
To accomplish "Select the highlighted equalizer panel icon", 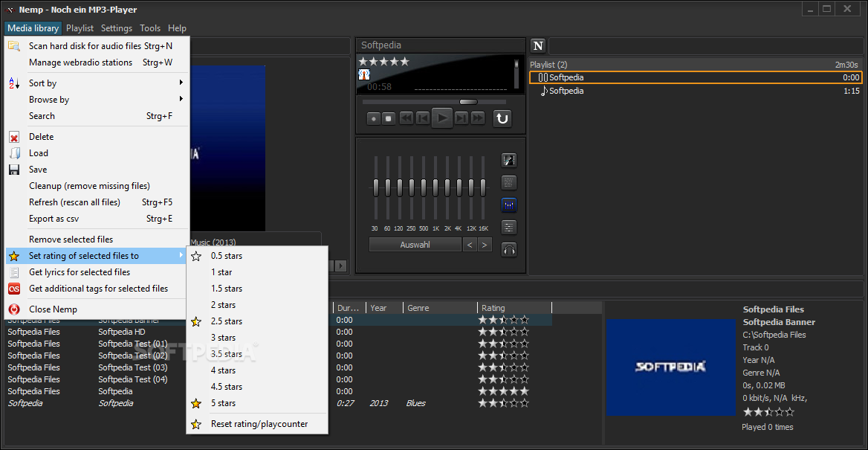I will [509, 205].
